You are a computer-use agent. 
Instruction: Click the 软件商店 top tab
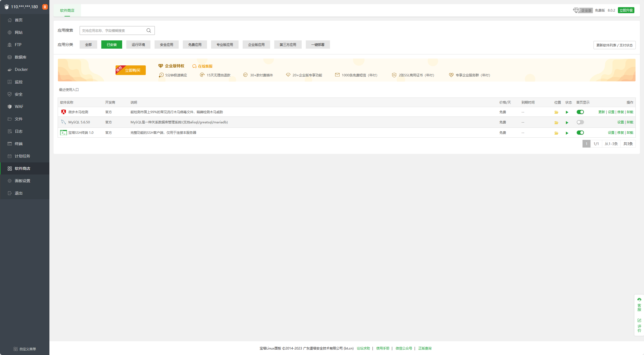tap(67, 10)
